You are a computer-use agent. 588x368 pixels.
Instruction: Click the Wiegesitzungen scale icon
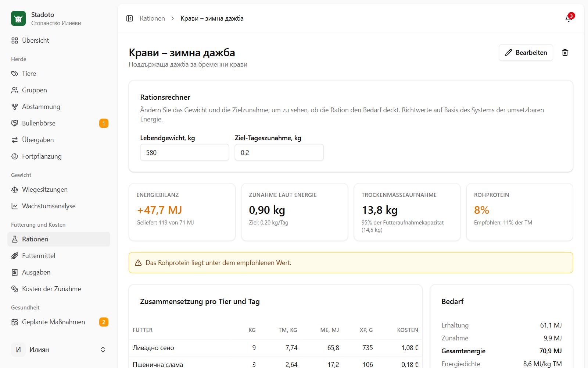coord(15,190)
